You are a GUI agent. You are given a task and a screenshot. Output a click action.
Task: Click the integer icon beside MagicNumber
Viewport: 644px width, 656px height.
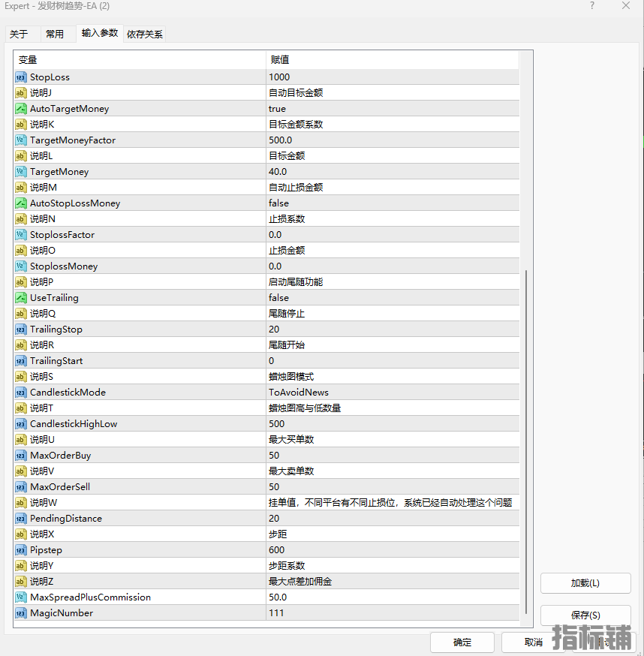point(21,613)
